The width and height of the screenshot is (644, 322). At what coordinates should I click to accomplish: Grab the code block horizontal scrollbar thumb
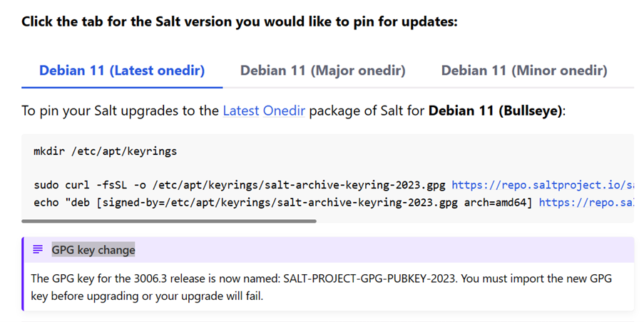(x=169, y=221)
